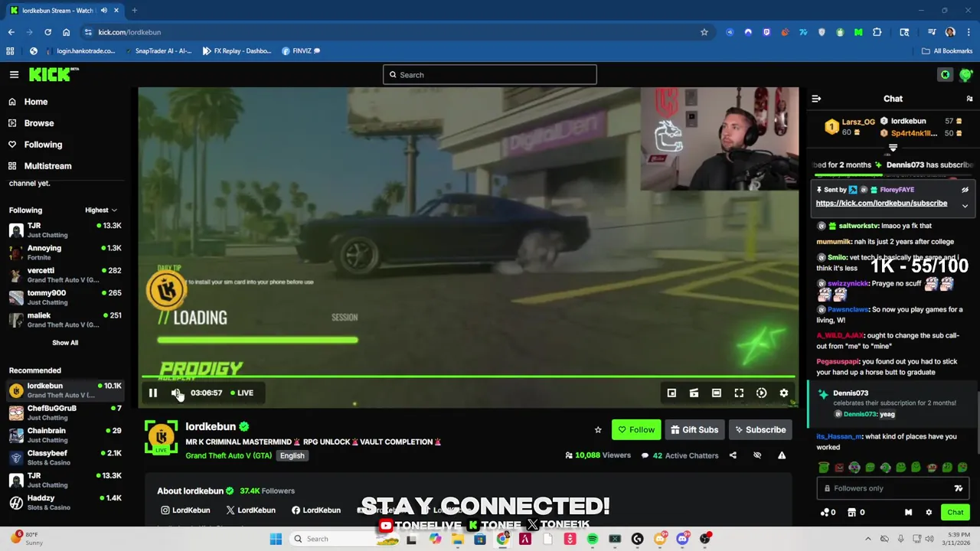Viewport: 980px width, 551px height.
Task: Toggle the crossed-eye hide icon
Action: [x=757, y=455]
